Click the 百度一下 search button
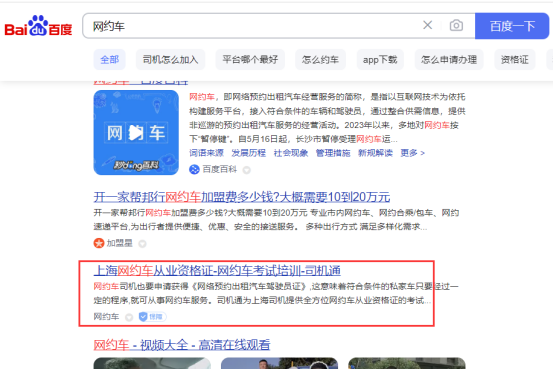Image resolution: width=554 pixels, height=370 pixels. [x=512, y=26]
